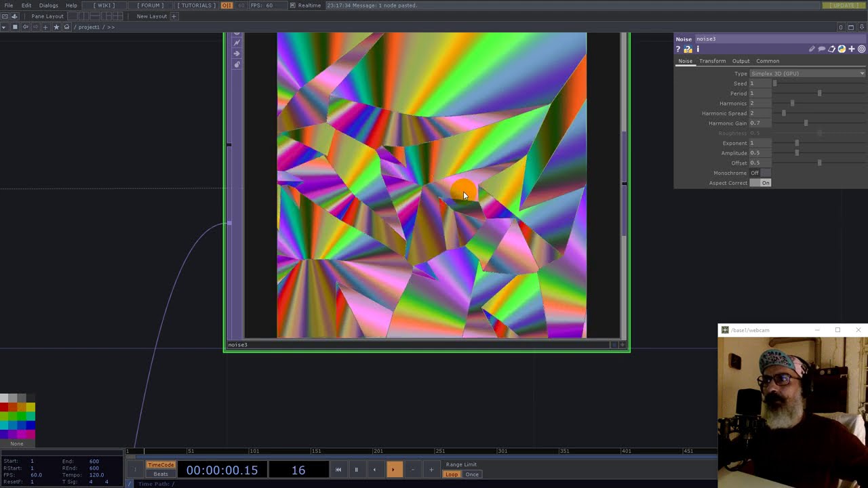Open the noise Type dropdown
868x488 pixels.
[x=807, y=73]
